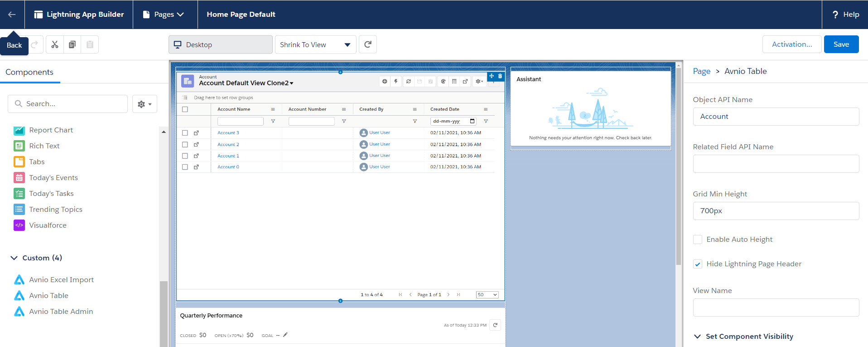This screenshot has width=868, height=347.
Task: Click the lightning bolt icon in the table toolbar
Action: pos(396,81)
